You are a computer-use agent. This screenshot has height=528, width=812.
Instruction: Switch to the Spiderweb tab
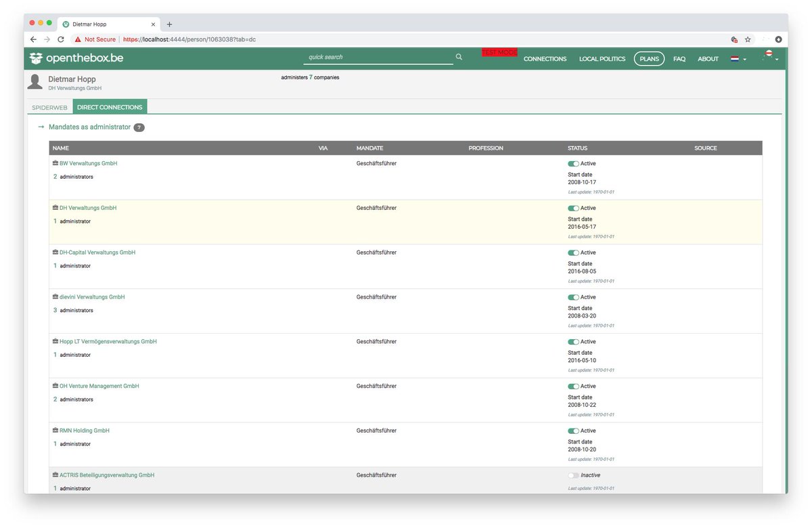coord(49,107)
